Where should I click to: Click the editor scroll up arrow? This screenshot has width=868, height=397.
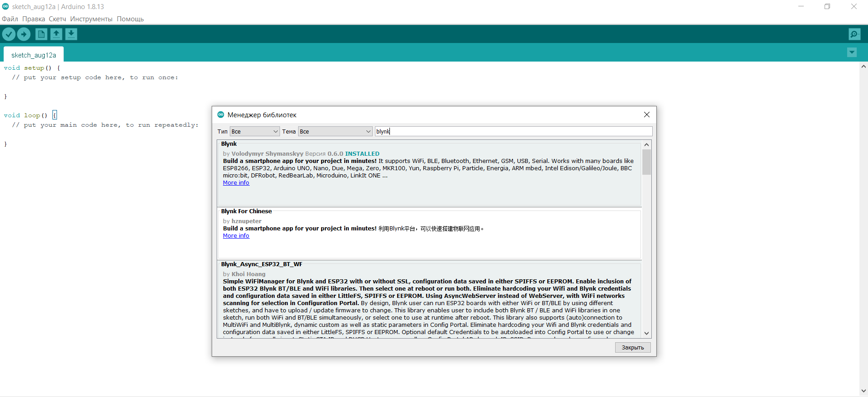click(863, 67)
